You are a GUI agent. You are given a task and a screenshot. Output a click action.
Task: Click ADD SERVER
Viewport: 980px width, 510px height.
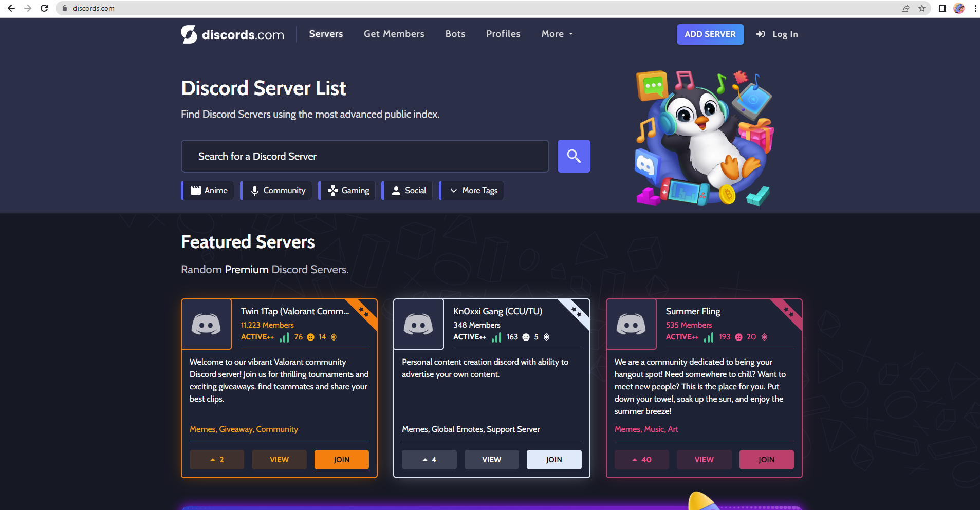click(x=710, y=34)
